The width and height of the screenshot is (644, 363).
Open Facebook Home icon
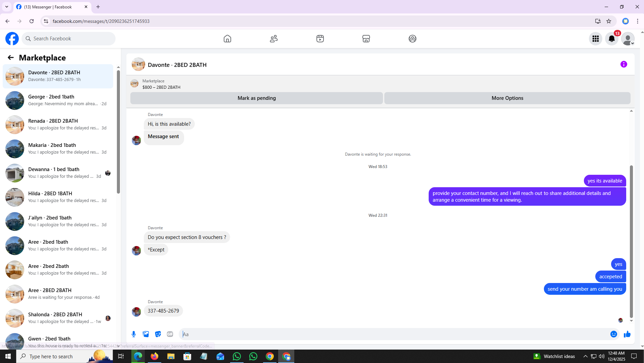(x=227, y=39)
